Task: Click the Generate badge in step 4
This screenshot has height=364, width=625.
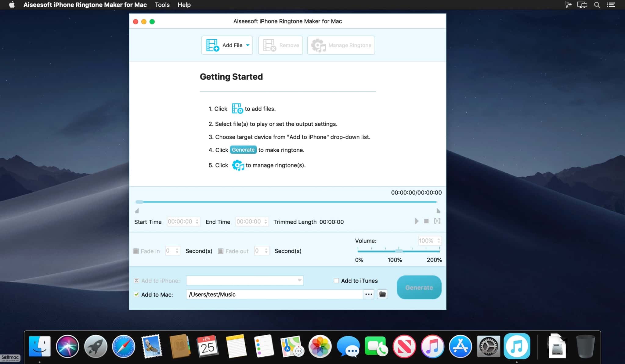Action: click(243, 150)
